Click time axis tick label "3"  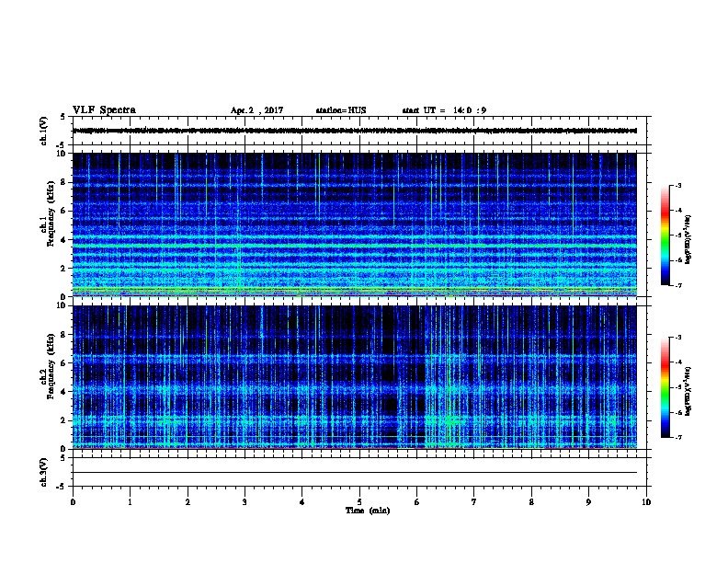[245, 502]
